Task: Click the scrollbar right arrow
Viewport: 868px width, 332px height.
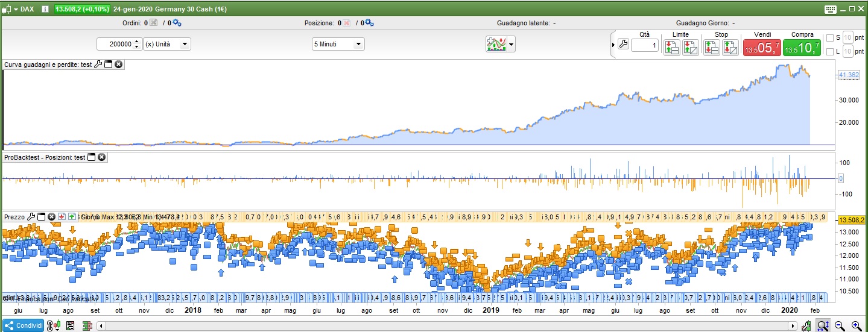Action: pyautogui.click(x=794, y=326)
